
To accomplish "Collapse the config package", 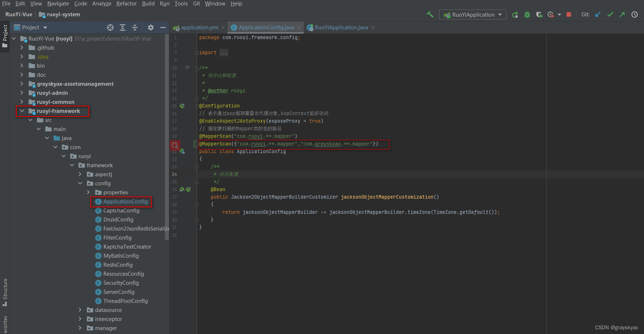I will pyautogui.click(x=80, y=183).
